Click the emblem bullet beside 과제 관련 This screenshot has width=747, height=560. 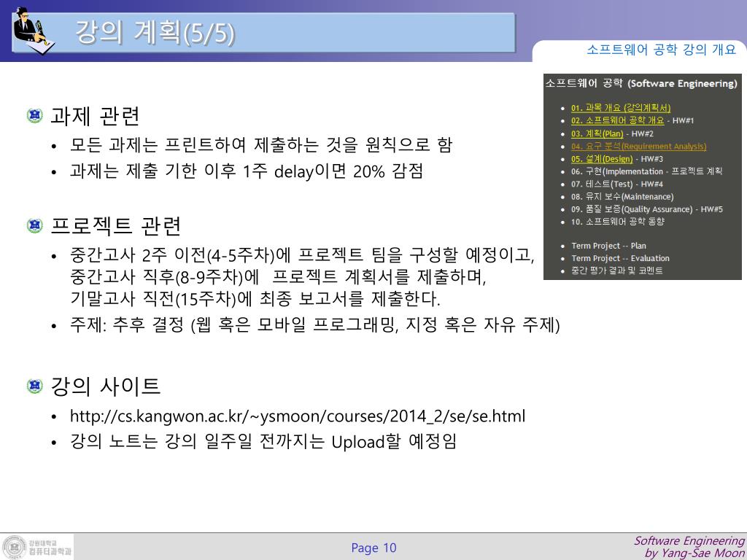point(35,115)
